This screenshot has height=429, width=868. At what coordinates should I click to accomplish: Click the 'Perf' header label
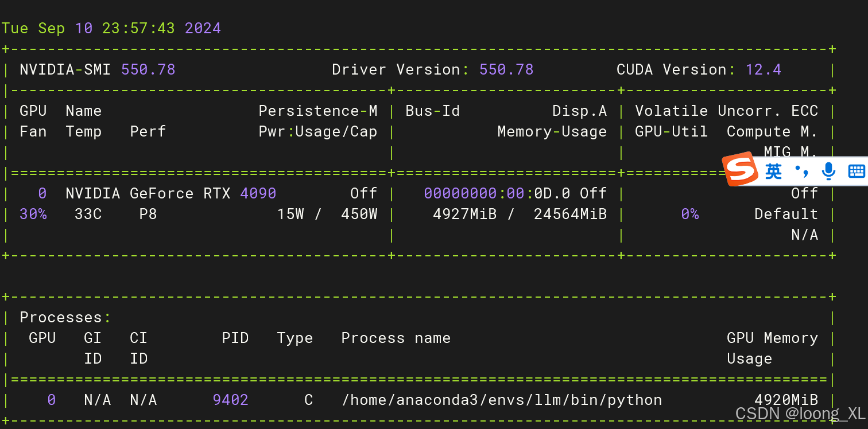148,131
